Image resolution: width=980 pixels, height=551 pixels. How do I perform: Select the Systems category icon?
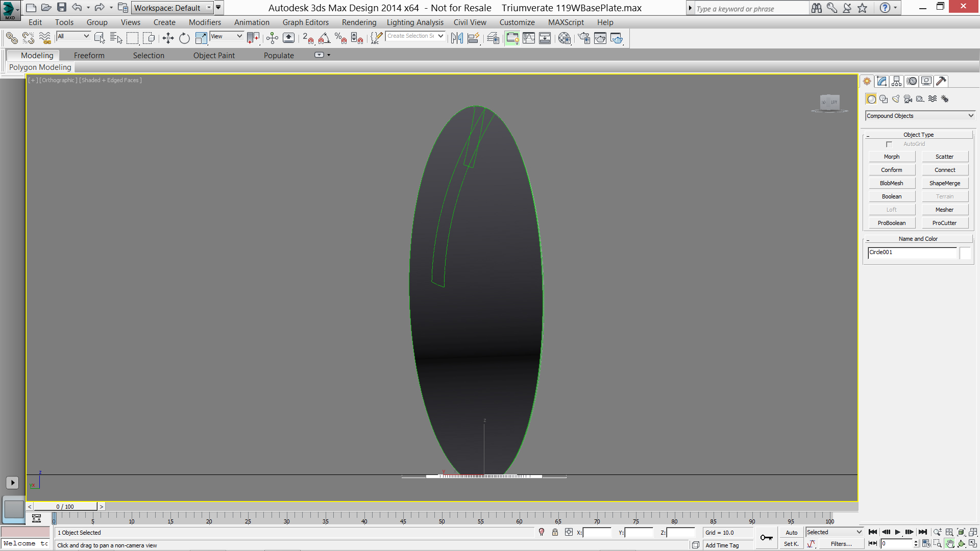pos(945,99)
